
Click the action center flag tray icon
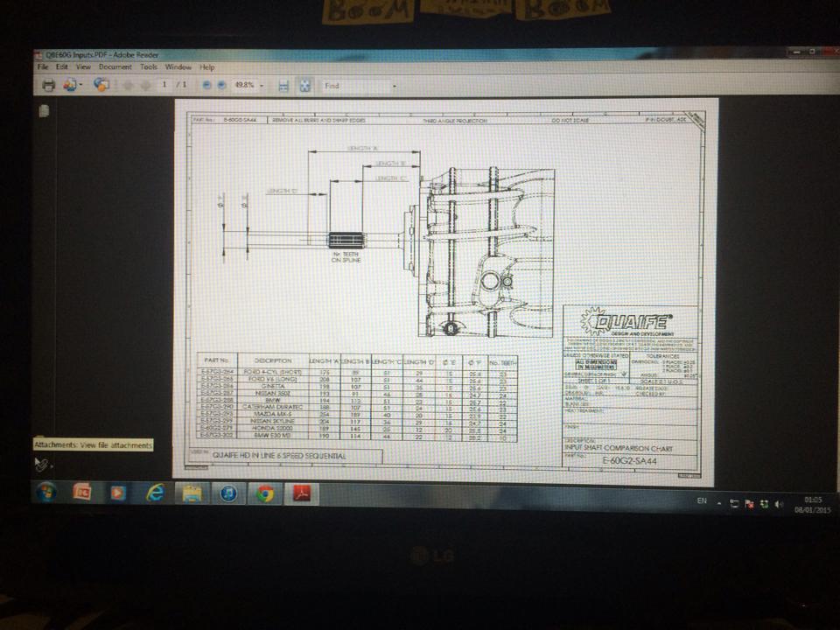(x=750, y=504)
